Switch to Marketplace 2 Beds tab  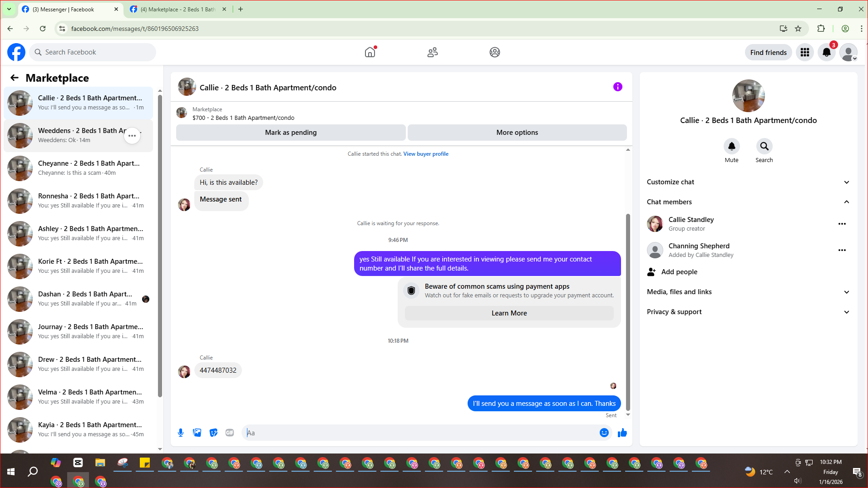(178, 9)
